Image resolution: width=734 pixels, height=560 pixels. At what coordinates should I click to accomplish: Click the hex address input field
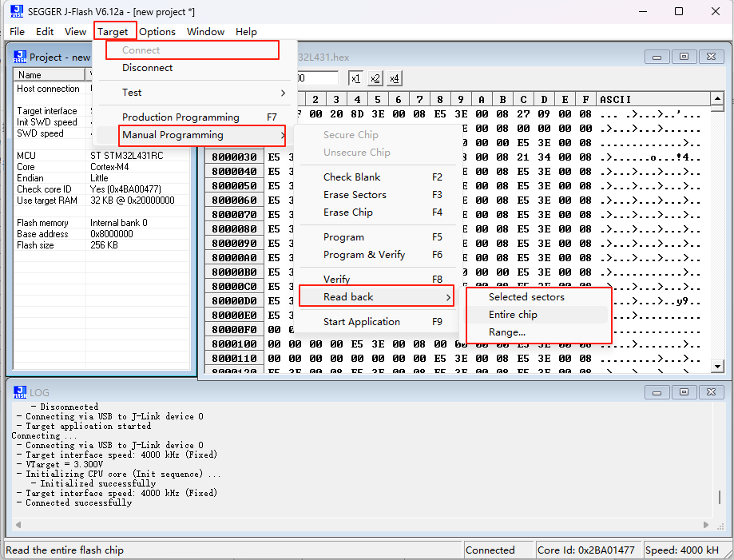(x=317, y=78)
